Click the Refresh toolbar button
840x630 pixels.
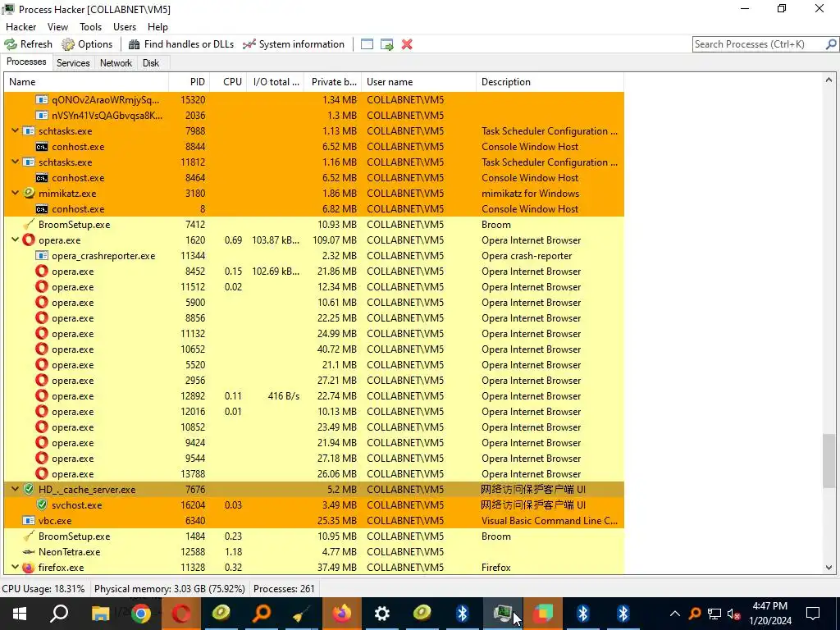pos(29,44)
